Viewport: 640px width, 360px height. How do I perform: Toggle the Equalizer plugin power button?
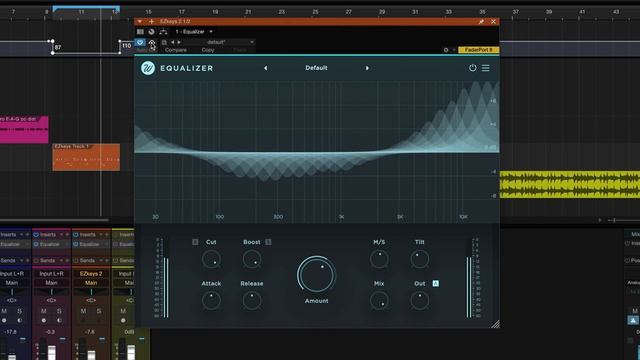point(472,68)
